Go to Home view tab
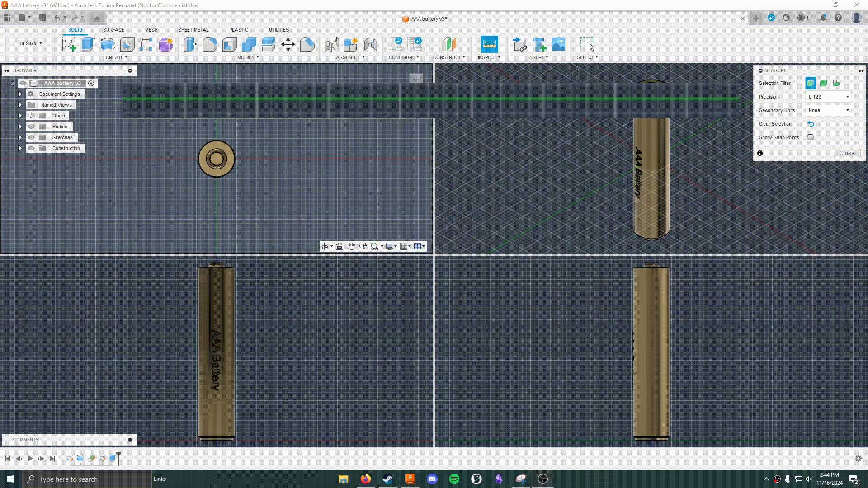 pos(96,19)
